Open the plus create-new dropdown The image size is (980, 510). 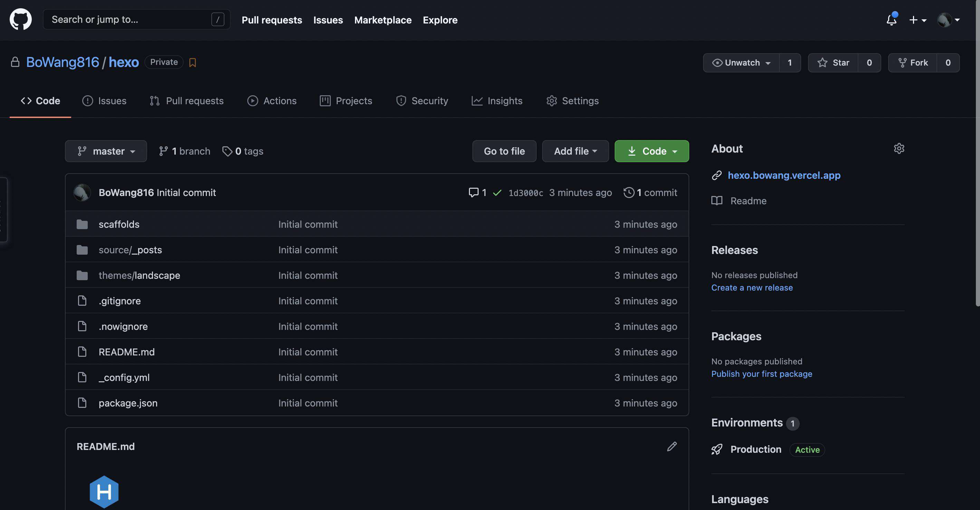[917, 20]
